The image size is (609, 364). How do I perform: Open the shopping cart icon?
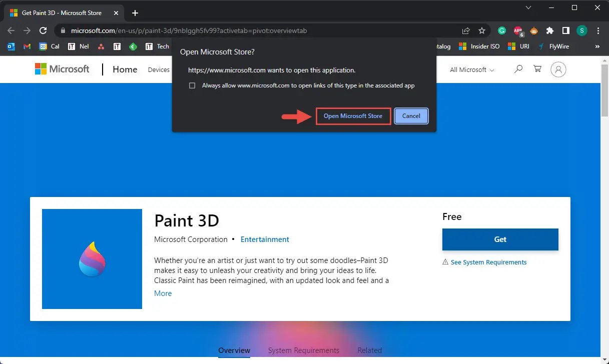click(537, 69)
